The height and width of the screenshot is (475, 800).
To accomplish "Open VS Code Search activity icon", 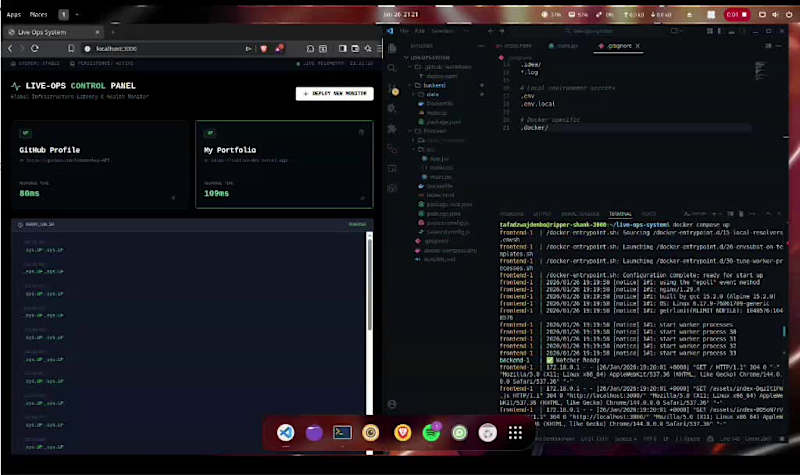I will click(392, 68).
